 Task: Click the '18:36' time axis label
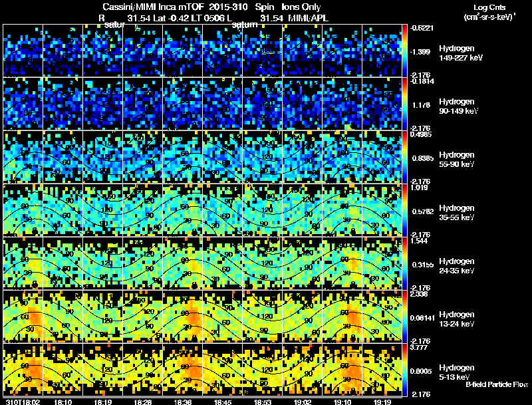[182, 402]
